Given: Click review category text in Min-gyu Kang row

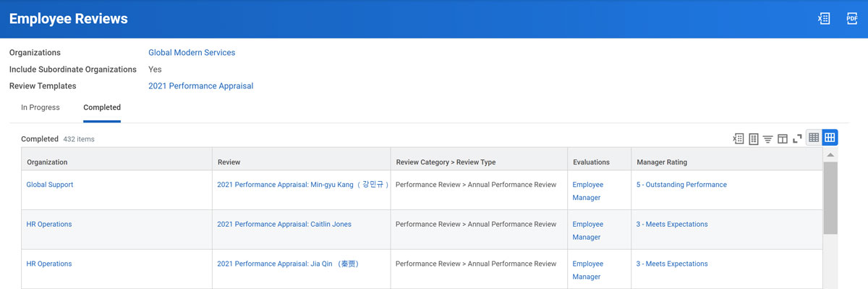Looking at the screenshot, I should click(476, 185).
